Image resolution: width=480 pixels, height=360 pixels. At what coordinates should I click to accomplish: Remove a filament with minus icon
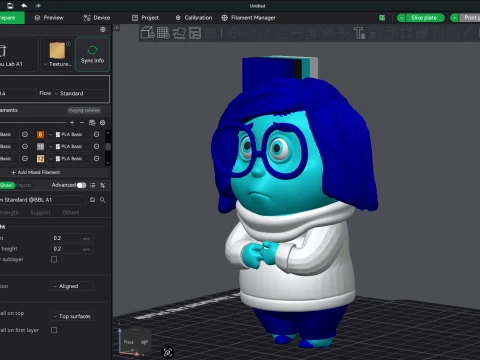click(82, 123)
